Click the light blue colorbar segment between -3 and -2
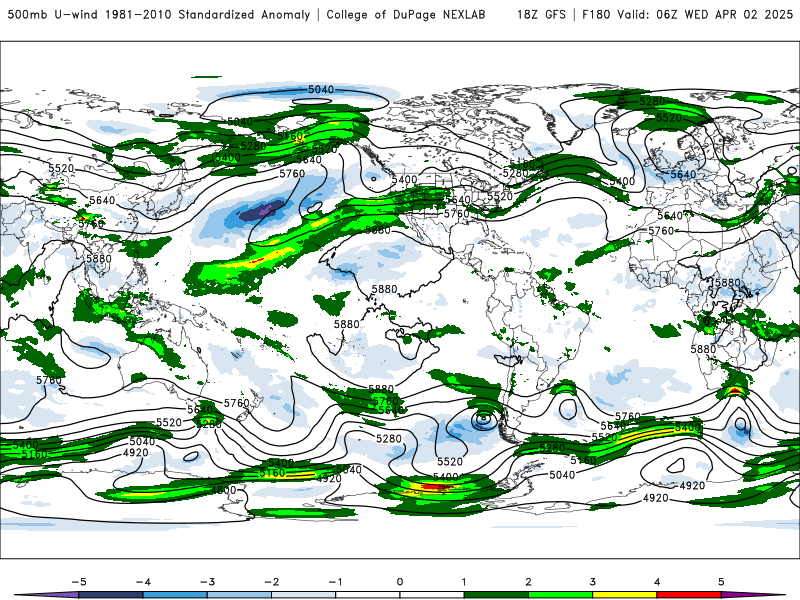This screenshot has height=600, width=800. (x=239, y=595)
